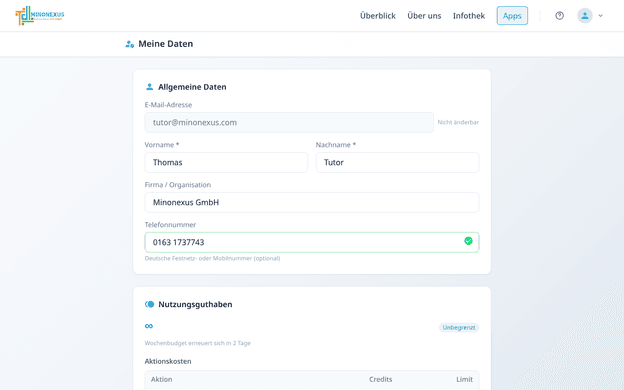This screenshot has height=390, width=624.
Task: Click the 'Nachname *' label
Action: (336, 145)
